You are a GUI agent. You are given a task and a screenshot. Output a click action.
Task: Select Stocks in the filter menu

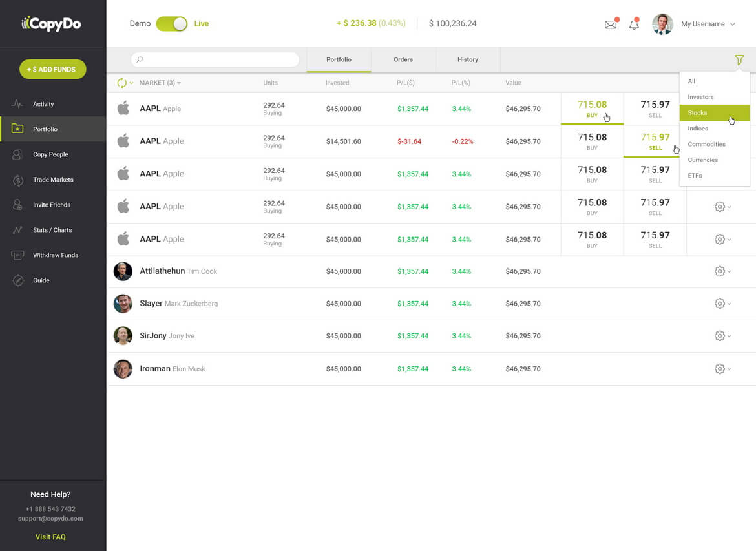715,113
